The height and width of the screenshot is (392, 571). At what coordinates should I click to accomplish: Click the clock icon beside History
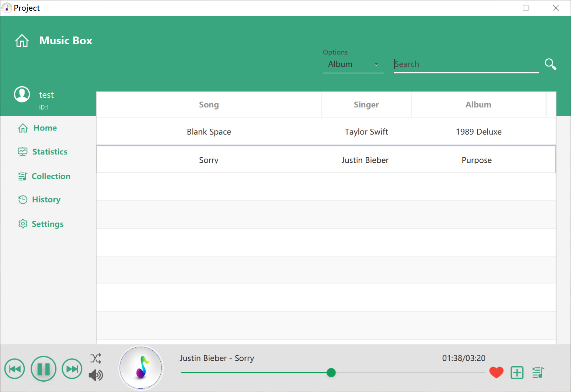click(23, 200)
